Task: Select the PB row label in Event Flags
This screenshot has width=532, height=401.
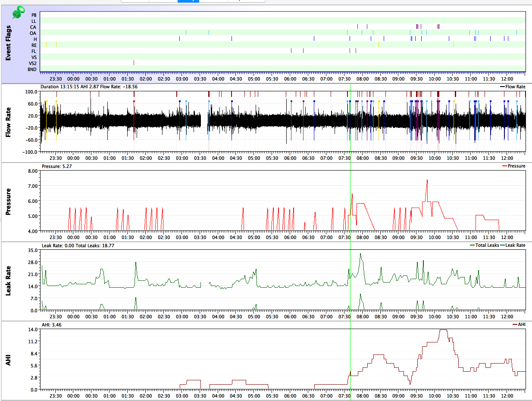Action: pyautogui.click(x=34, y=15)
